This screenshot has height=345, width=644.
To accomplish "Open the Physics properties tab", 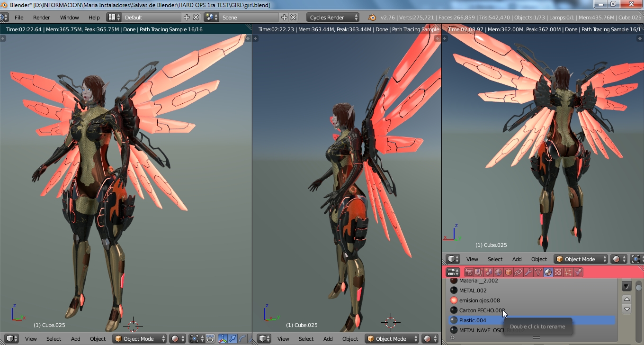I will [x=578, y=272].
